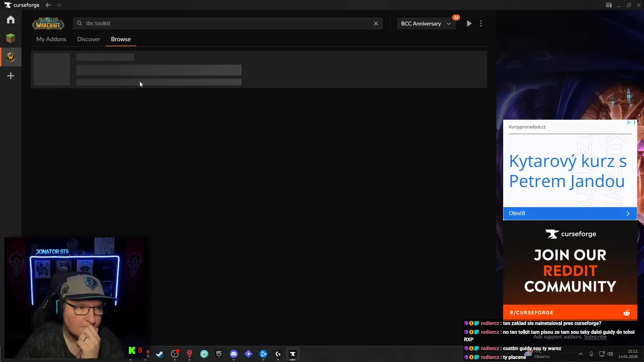Open Steam from the taskbar
This screenshot has height=362, width=644.
click(x=159, y=354)
